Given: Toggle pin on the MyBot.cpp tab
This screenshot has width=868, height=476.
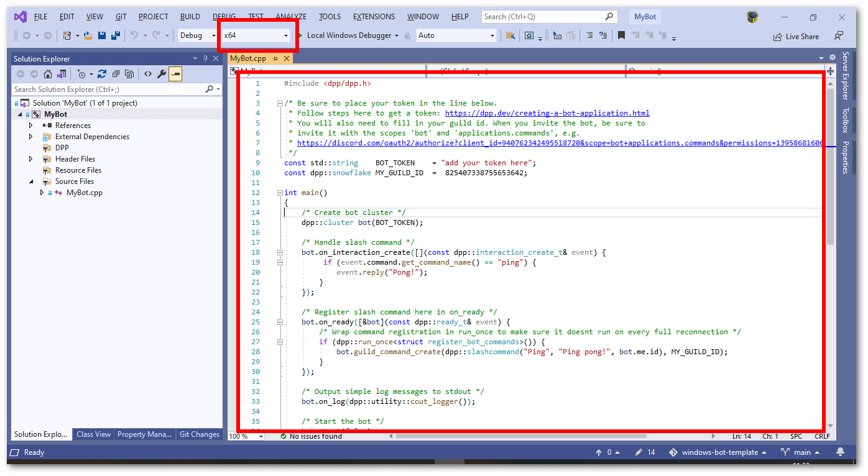Looking at the screenshot, I should coord(275,58).
